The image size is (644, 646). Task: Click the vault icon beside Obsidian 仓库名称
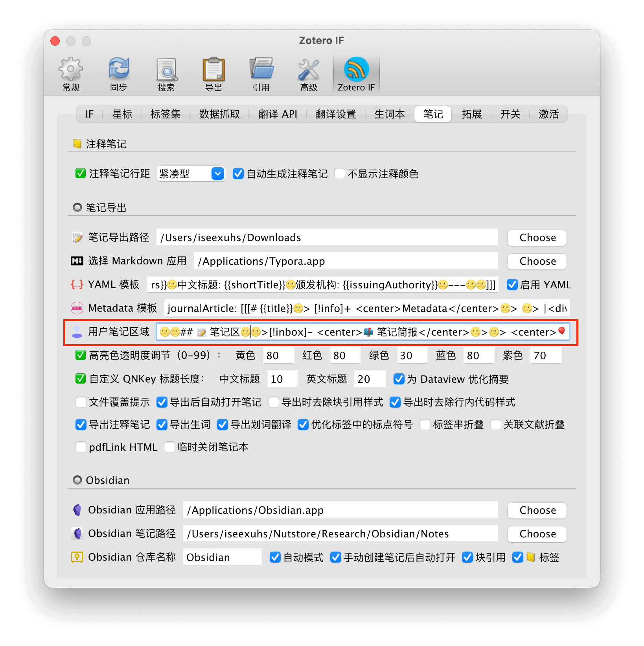click(x=77, y=557)
